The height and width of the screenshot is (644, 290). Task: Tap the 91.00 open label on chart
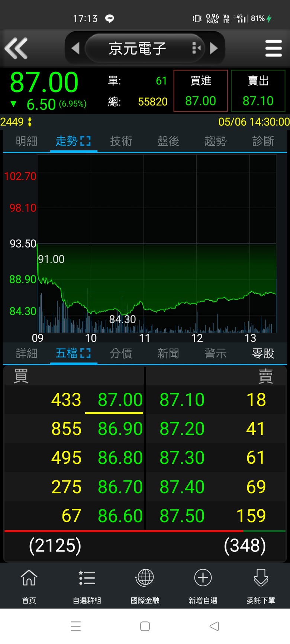tap(51, 259)
